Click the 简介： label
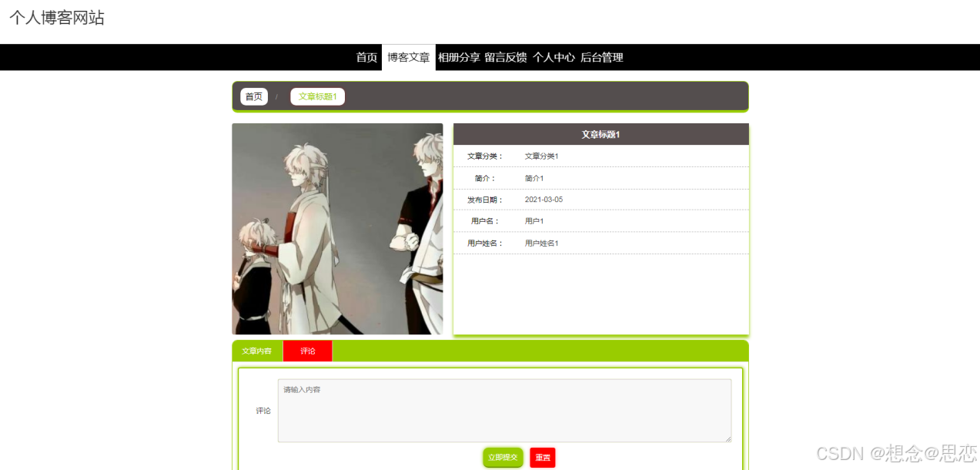The image size is (980, 470). click(486, 178)
